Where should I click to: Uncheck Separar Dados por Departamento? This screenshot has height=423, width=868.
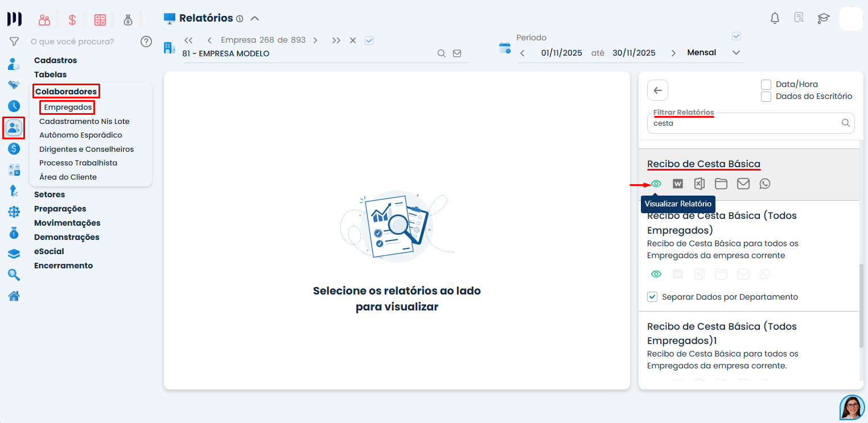pyautogui.click(x=652, y=296)
